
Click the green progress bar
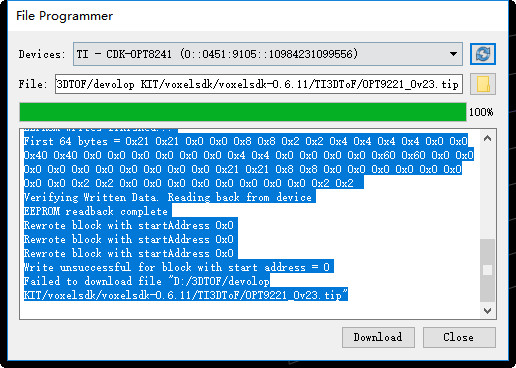coord(243,112)
